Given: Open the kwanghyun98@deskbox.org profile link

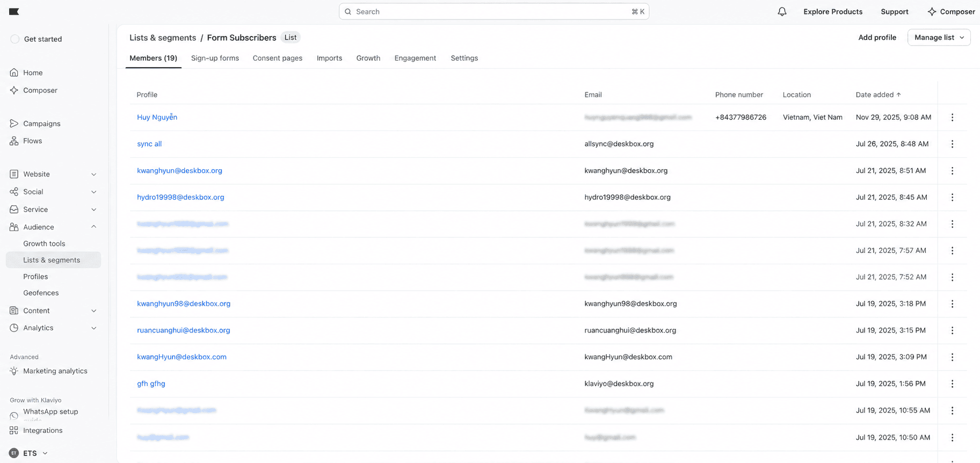Looking at the screenshot, I should pos(184,303).
